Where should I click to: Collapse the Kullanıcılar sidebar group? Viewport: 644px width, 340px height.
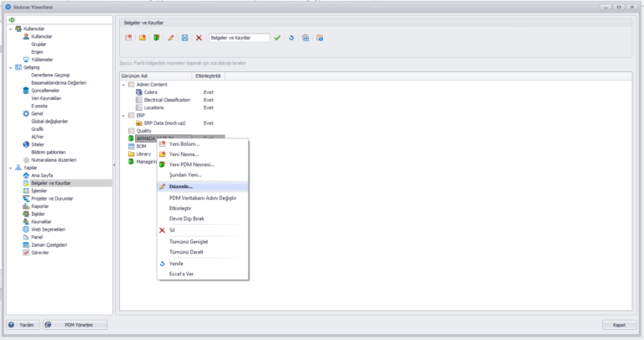[x=10, y=29]
